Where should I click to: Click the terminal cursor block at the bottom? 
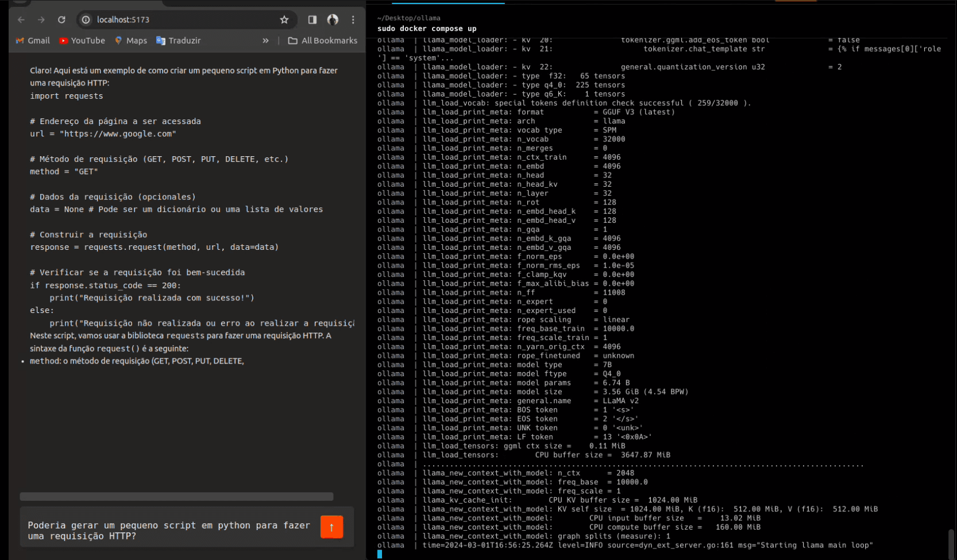pos(380,554)
